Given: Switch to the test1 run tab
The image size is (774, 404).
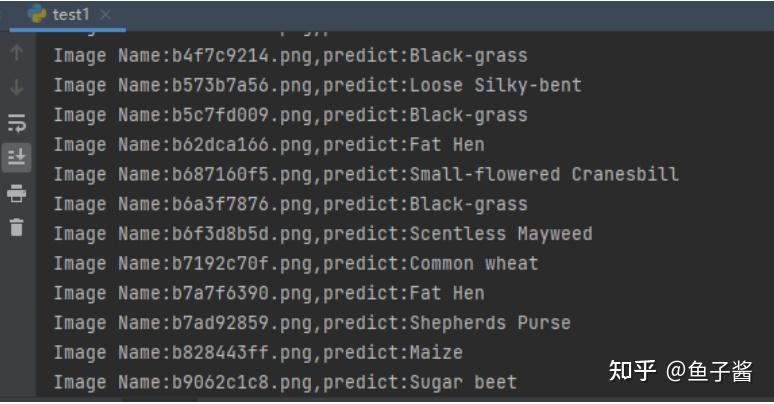Looking at the screenshot, I should 70,14.
